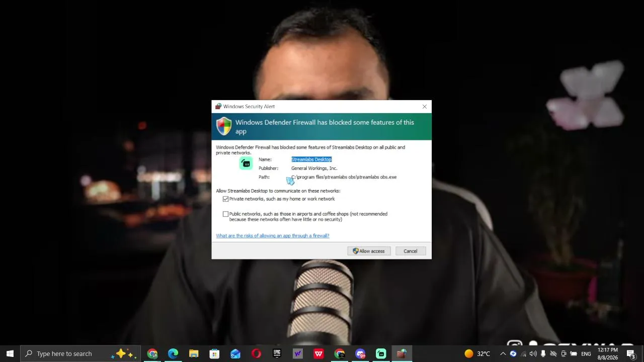644x362 pixels.
Task: Switch to Streamlabs Desktop on the taskbar
Action: (381, 353)
